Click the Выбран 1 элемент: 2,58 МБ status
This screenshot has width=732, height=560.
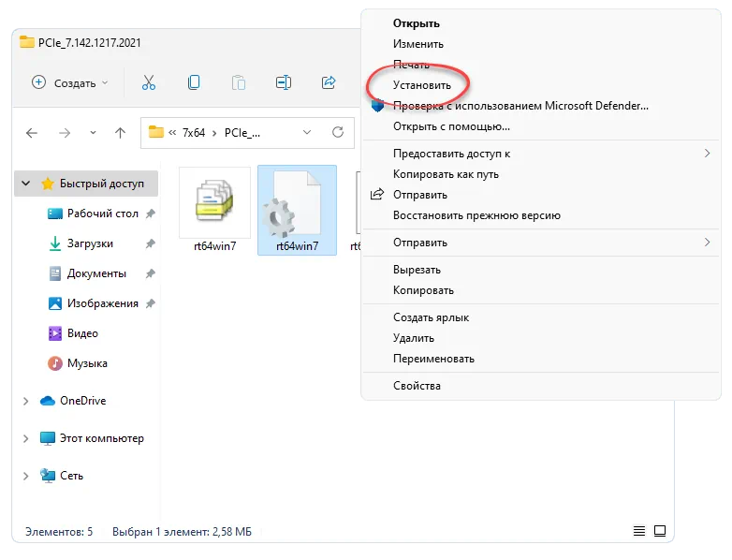182,532
